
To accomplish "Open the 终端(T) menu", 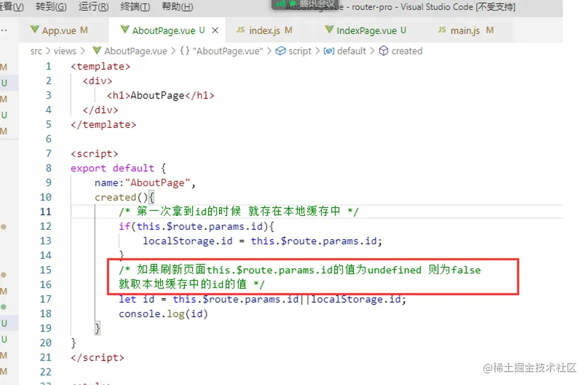I will (135, 7).
